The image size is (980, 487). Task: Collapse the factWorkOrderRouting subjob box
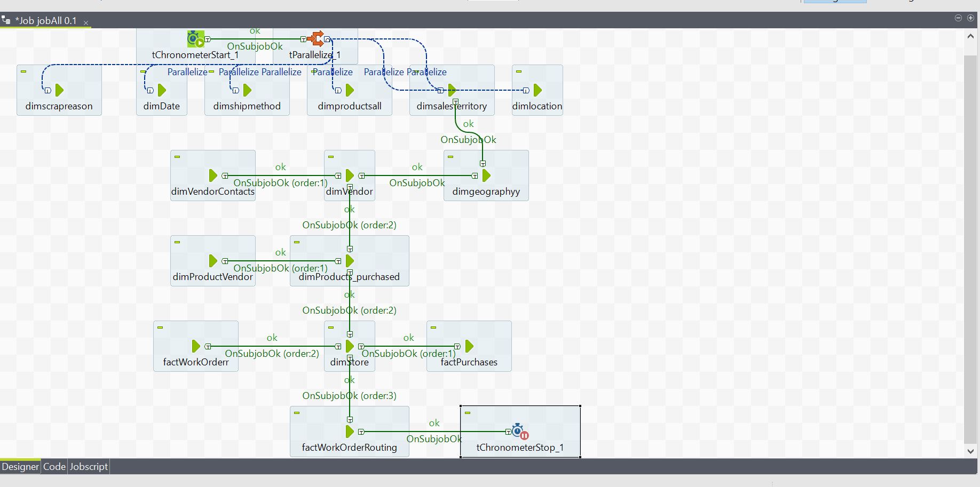tap(297, 413)
